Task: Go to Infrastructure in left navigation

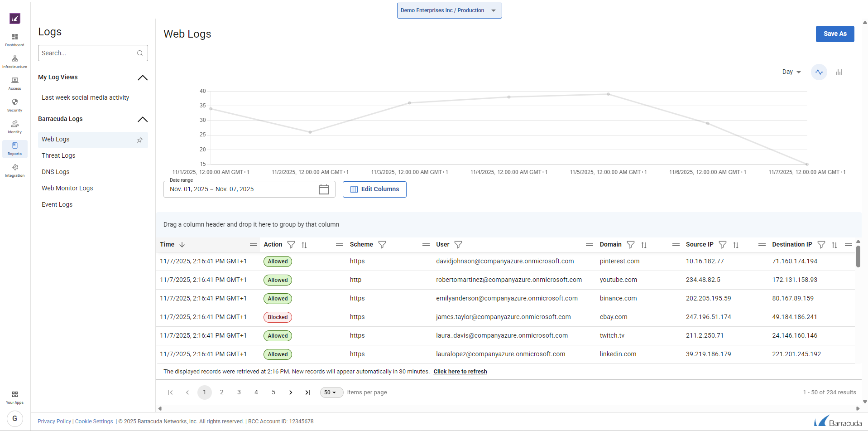Action: pyautogui.click(x=14, y=62)
